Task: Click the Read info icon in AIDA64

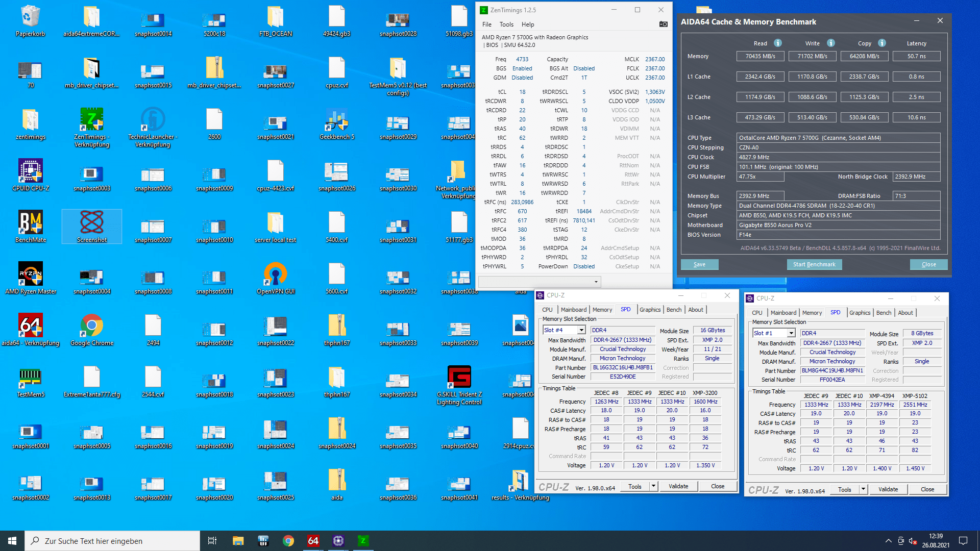Action: 778,43
